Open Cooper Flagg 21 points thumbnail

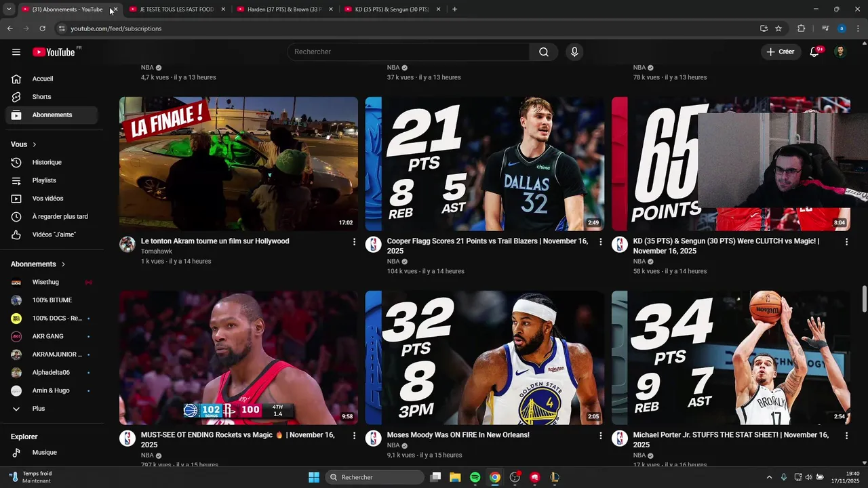coord(484,163)
